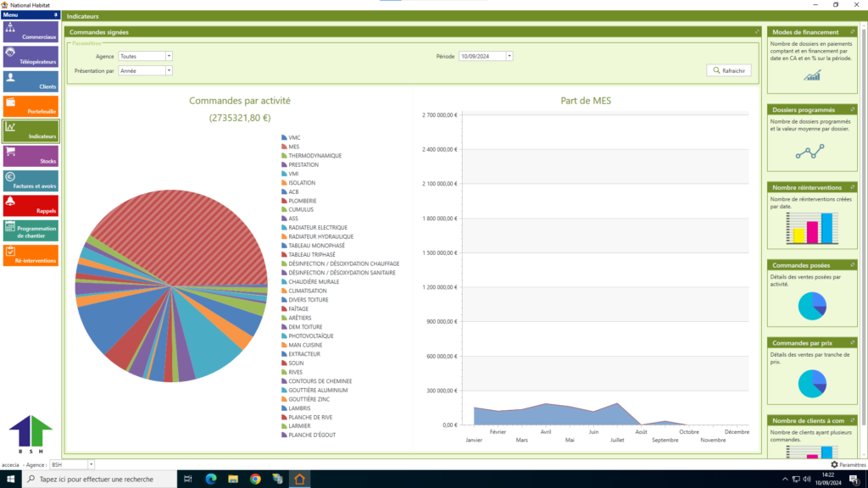The image size is (868, 488).
Task: Open the Clients menu tile
Action: pyautogui.click(x=31, y=81)
